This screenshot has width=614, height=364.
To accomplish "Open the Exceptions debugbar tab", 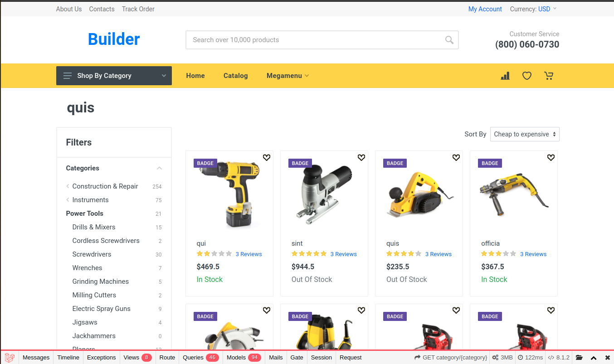I will point(102,358).
